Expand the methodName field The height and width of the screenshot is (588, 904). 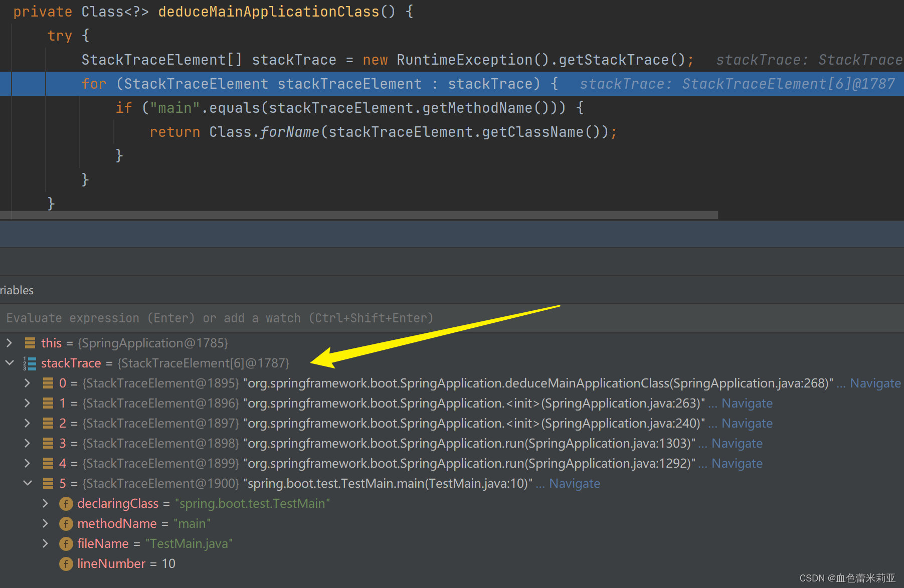coord(46,523)
